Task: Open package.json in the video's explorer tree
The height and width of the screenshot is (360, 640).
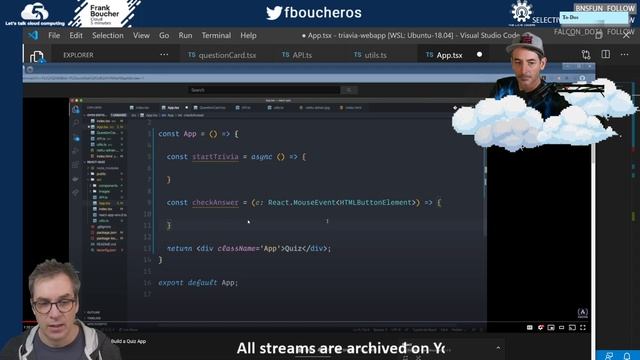Action: click(x=107, y=232)
